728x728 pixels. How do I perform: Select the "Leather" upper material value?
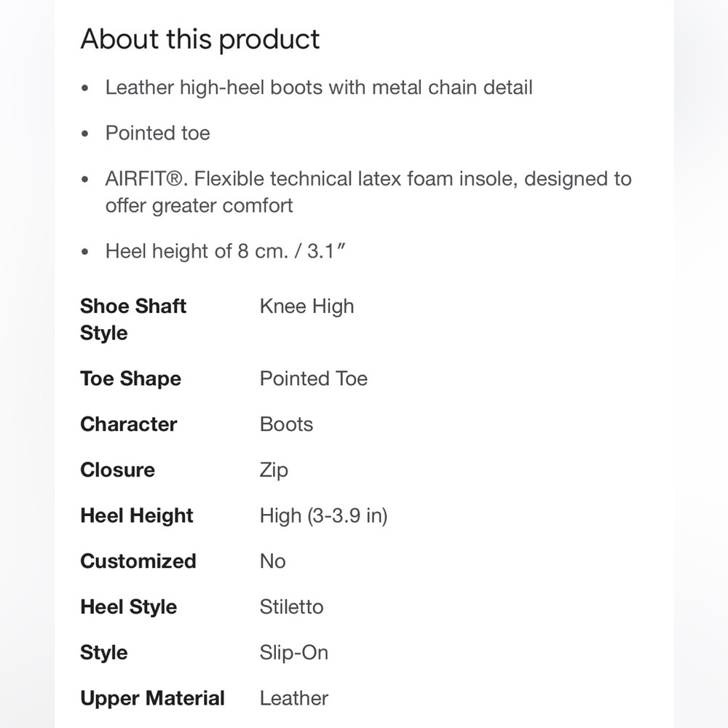click(x=293, y=698)
